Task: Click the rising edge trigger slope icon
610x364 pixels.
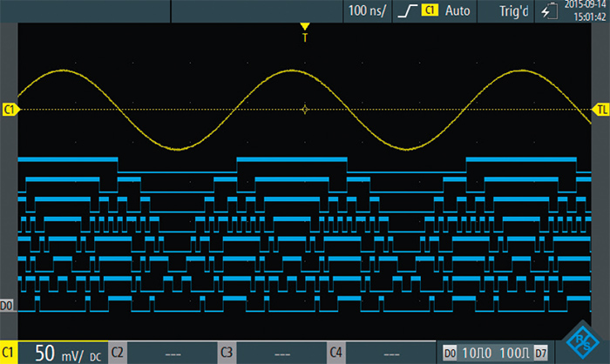Action: pyautogui.click(x=407, y=10)
